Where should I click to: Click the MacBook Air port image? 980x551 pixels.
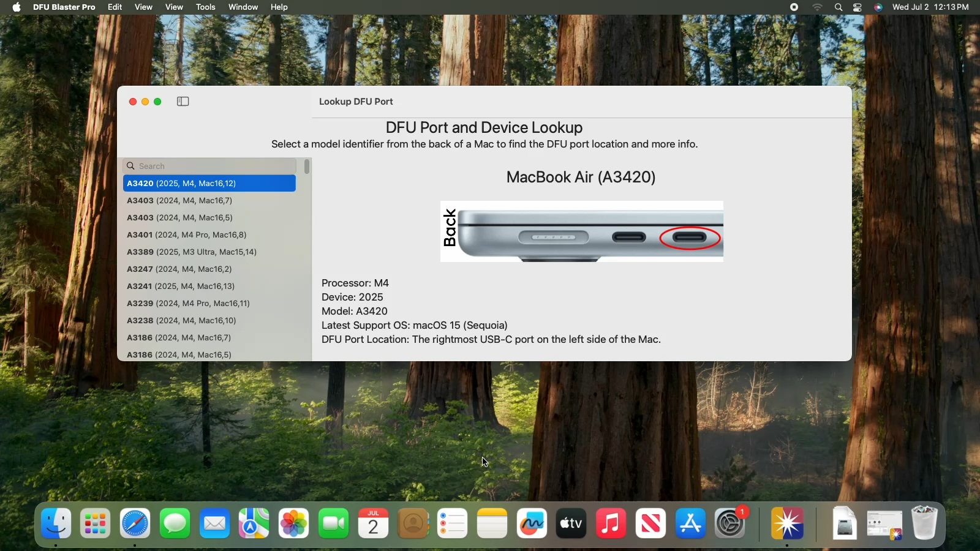click(x=581, y=231)
